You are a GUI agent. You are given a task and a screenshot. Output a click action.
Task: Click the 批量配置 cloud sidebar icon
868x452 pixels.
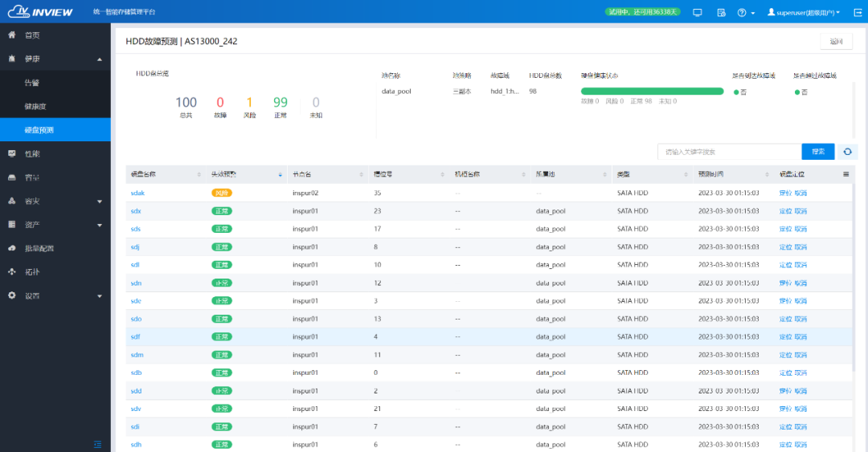click(x=11, y=248)
